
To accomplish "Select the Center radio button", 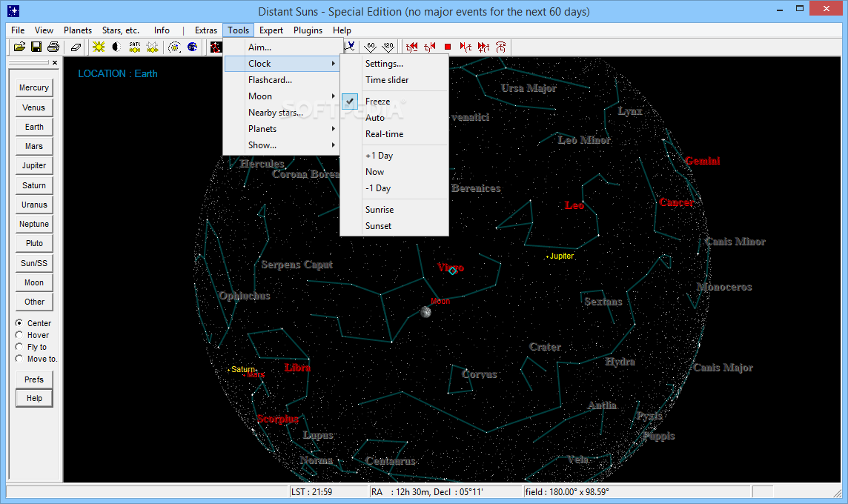I will click(19, 323).
